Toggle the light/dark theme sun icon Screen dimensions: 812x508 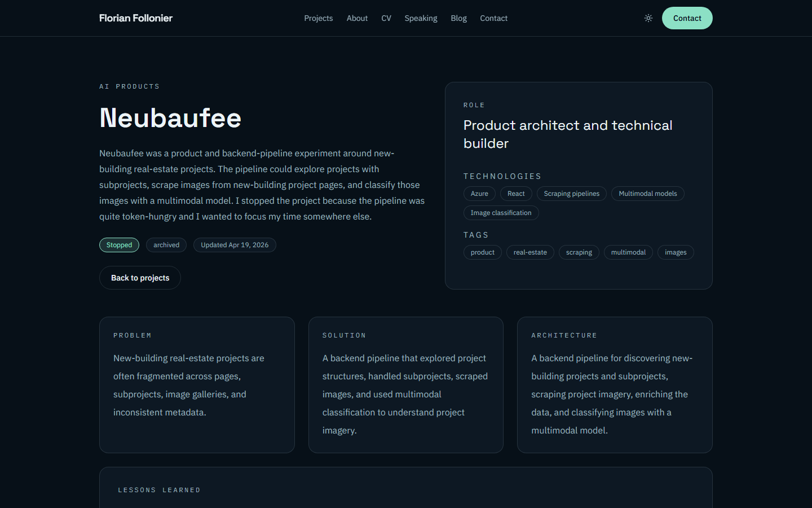tap(648, 18)
